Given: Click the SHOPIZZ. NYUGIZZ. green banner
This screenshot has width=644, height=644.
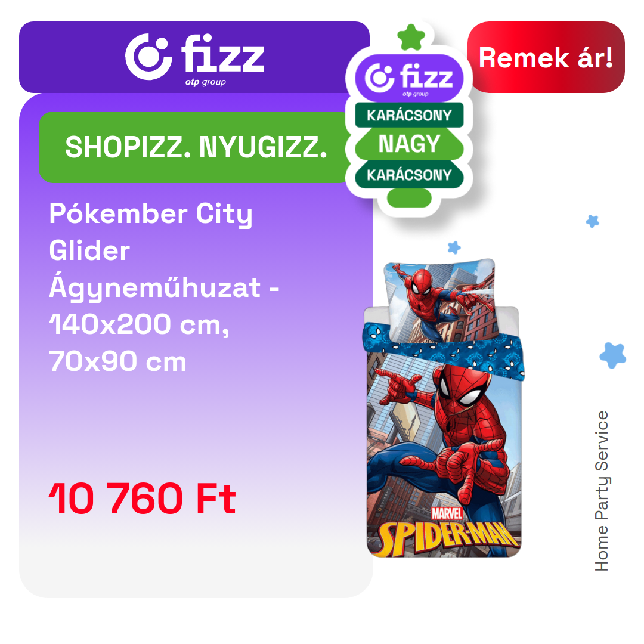Looking at the screenshot, I should pyautogui.click(x=194, y=147).
